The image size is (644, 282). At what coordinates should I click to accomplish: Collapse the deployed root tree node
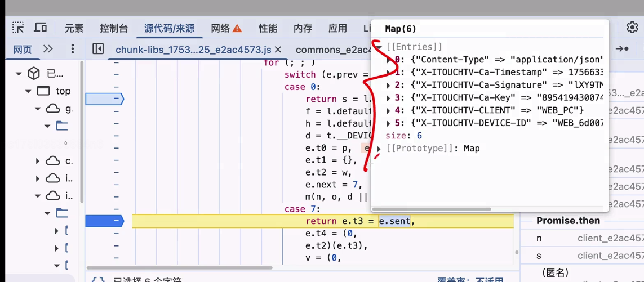tap(18, 74)
